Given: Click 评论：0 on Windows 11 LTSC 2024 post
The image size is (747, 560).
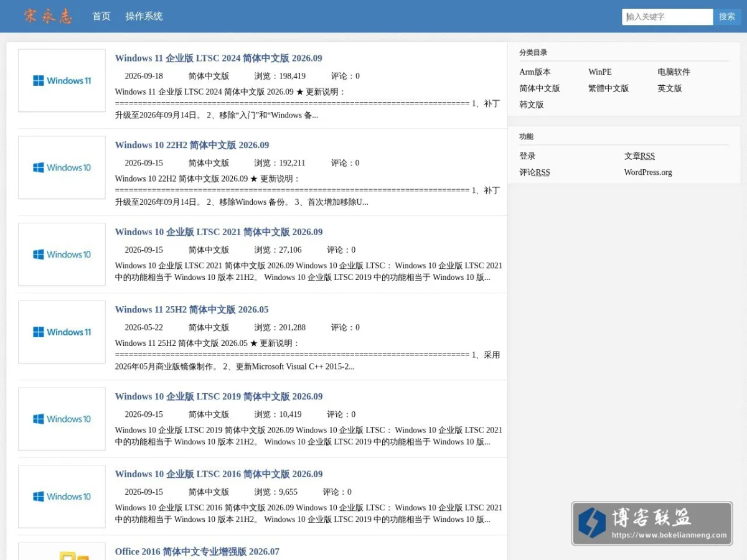Looking at the screenshot, I should tap(345, 76).
